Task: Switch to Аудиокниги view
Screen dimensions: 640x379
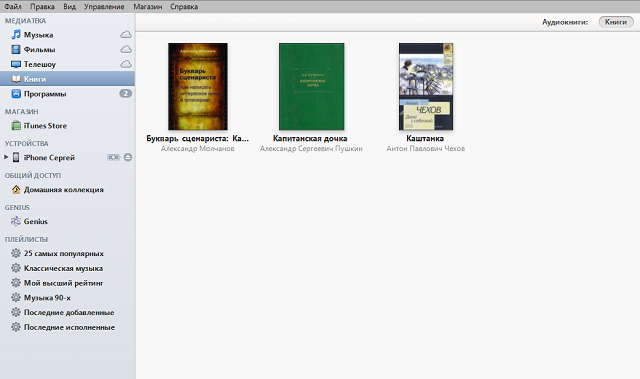Action: 565,22
